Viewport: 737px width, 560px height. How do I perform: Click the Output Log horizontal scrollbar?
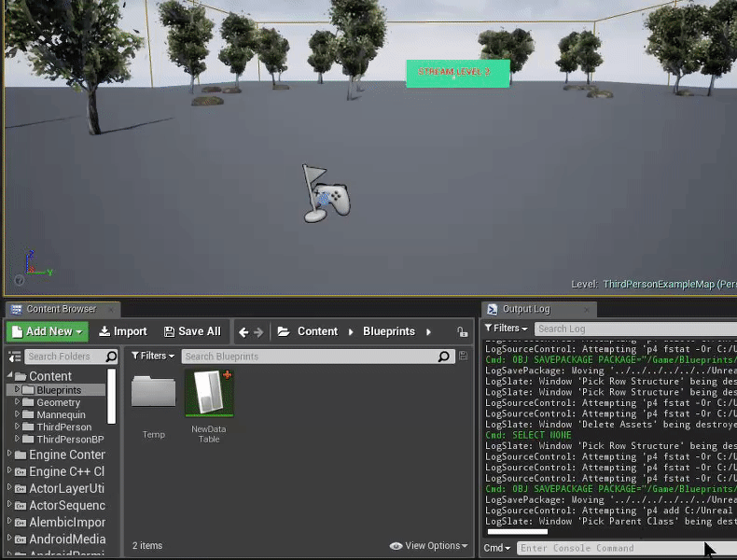(518, 532)
